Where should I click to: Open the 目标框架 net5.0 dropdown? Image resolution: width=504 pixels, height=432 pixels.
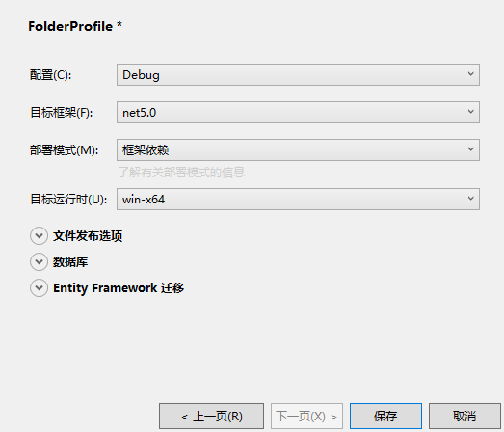pos(298,112)
